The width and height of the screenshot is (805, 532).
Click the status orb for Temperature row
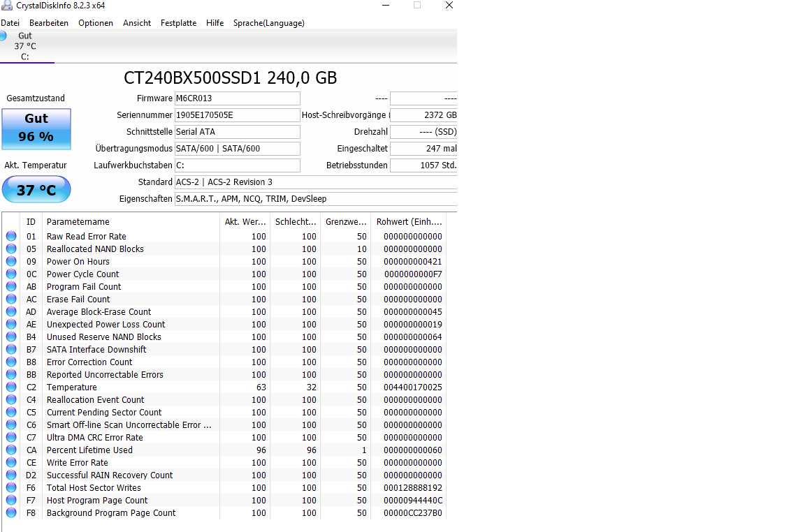click(11, 387)
